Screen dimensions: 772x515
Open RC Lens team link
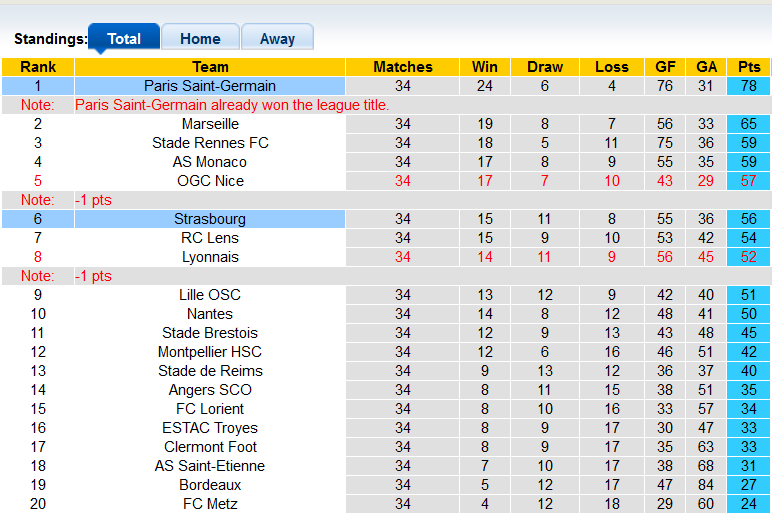coord(210,238)
